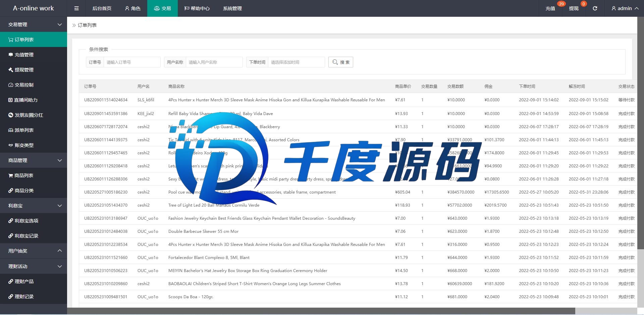Image resolution: width=644 pixels, height=315 pixels.
Task: Click unit price ¥605.04 cell
Action: coord(402,192)
